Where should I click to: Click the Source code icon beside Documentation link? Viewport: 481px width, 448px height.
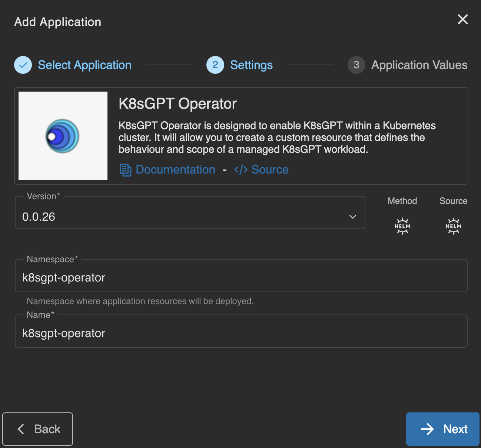[x=241, y=170]
